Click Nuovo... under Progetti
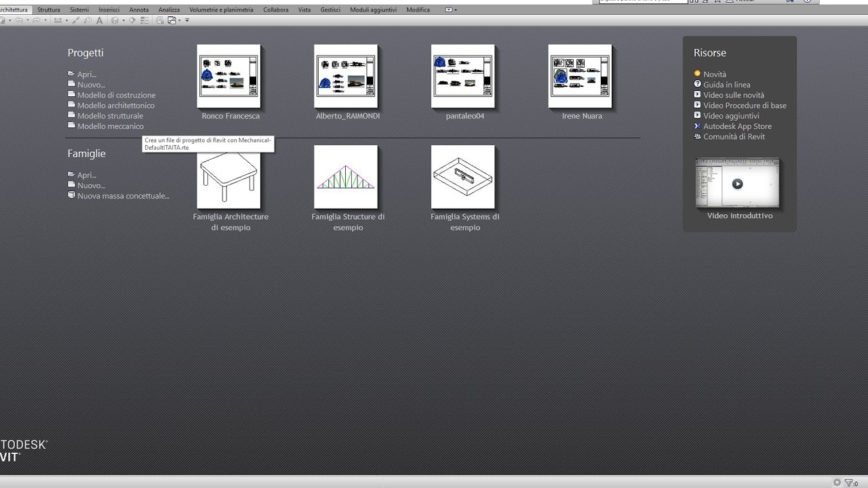The image size is (868, 488). tap(87, 85)
